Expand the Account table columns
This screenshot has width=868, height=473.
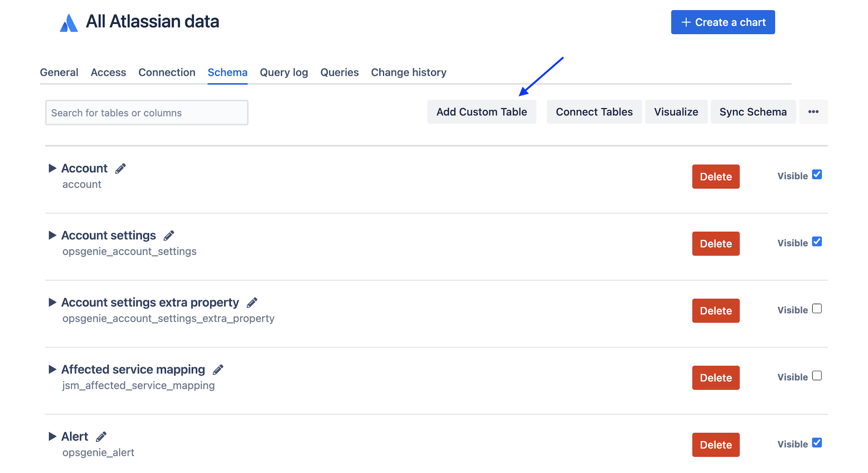pyautogui.click(x=52, y=168)
